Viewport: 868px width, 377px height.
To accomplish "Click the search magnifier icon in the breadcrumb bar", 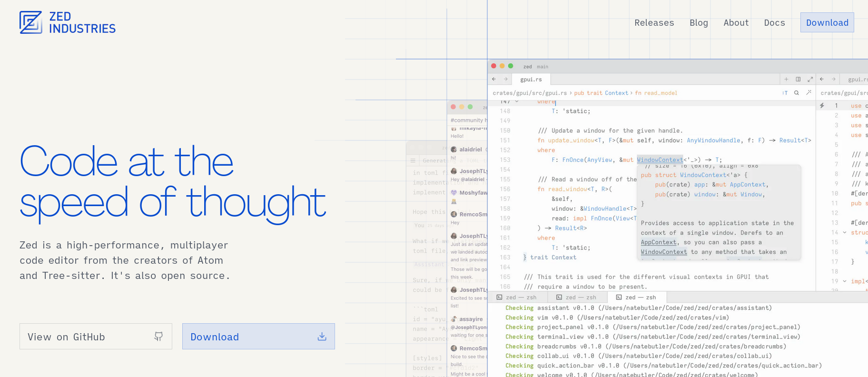I will tap(797, 93).
